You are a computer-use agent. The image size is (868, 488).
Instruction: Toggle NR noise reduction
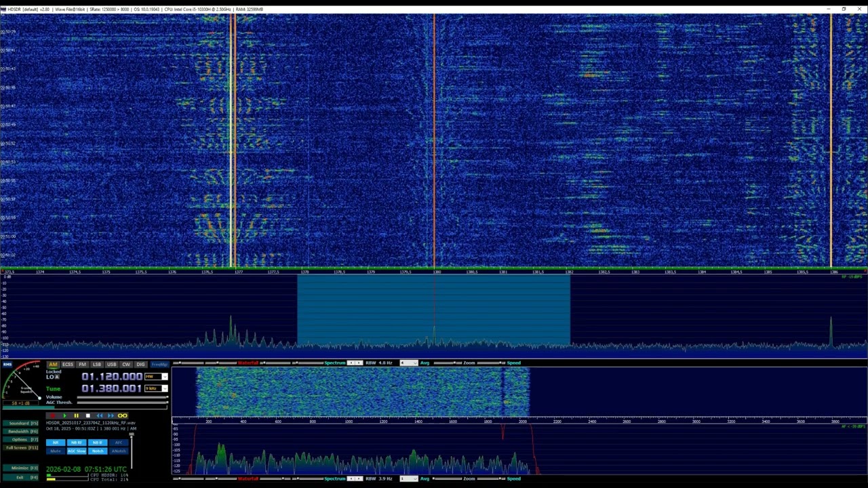click(56, 443)
